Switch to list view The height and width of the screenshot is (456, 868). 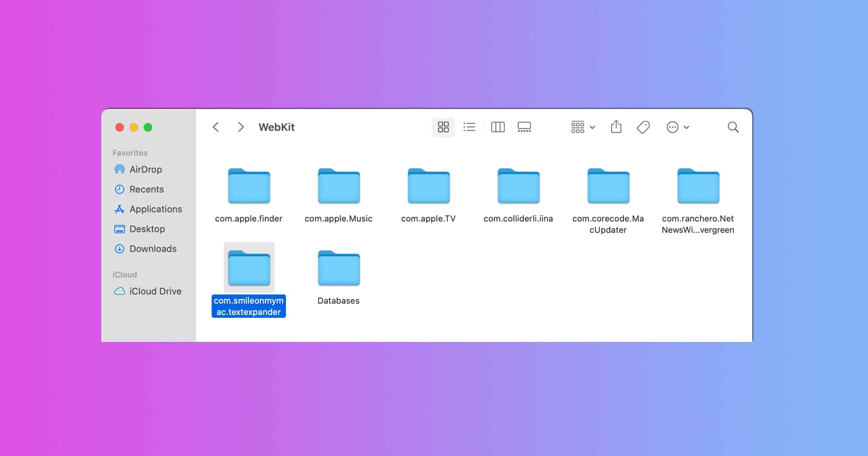click(469, 127)
